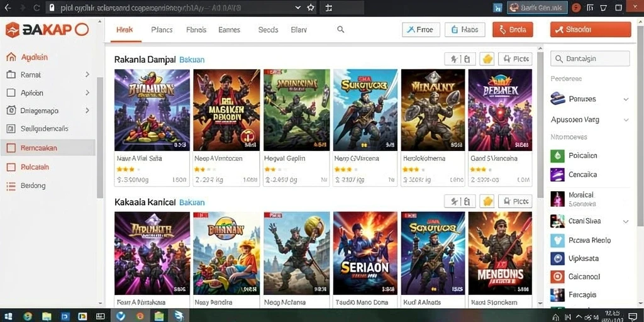
Task: Open the Hegval Geplin game cover
Action: click(297, 109)
